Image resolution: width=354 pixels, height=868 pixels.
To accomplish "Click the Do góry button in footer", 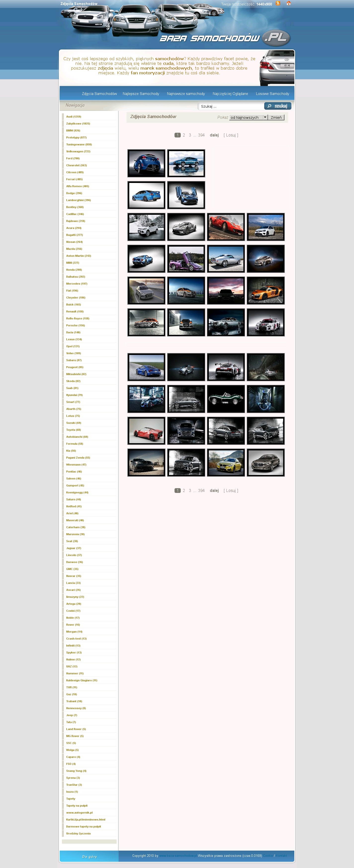I will tap(89, 856).
